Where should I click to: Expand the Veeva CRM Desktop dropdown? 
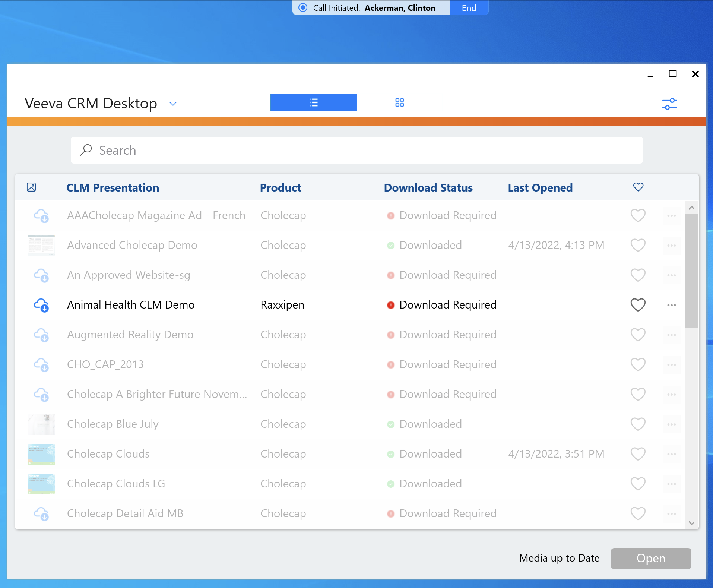pos(172,104)
